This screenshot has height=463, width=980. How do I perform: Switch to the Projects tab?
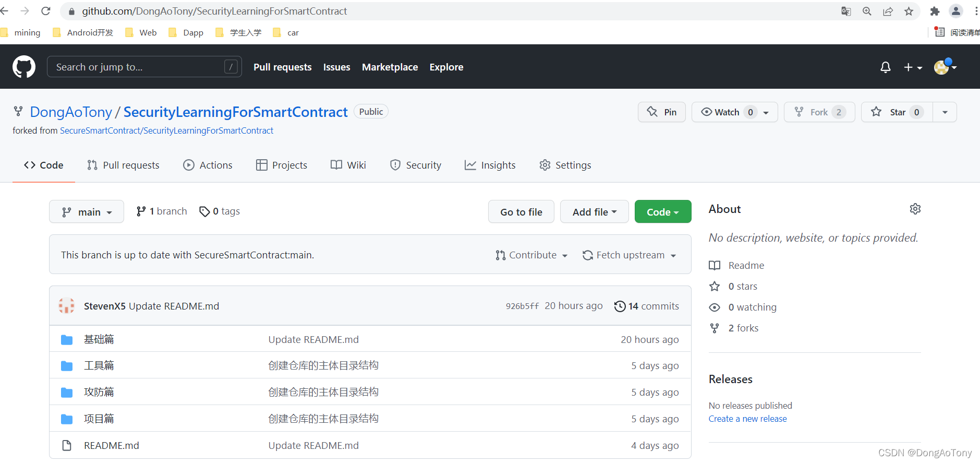pos(282,165)
